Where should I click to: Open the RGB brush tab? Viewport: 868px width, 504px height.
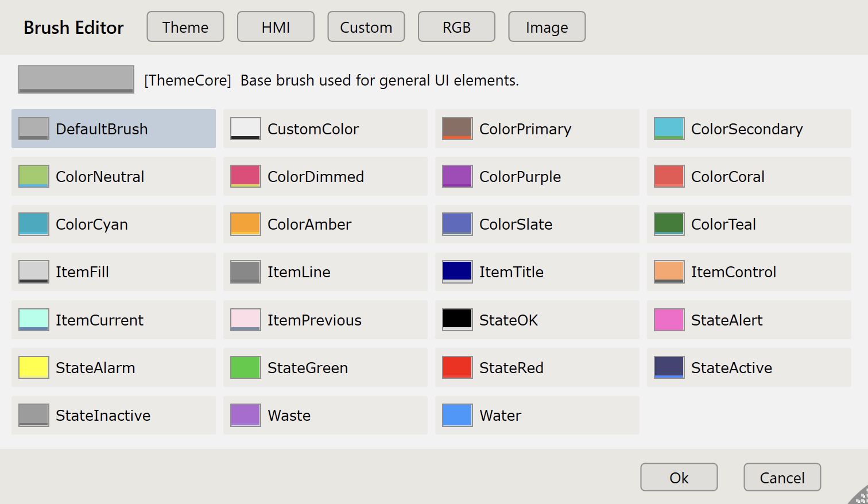tap(456, 27)
